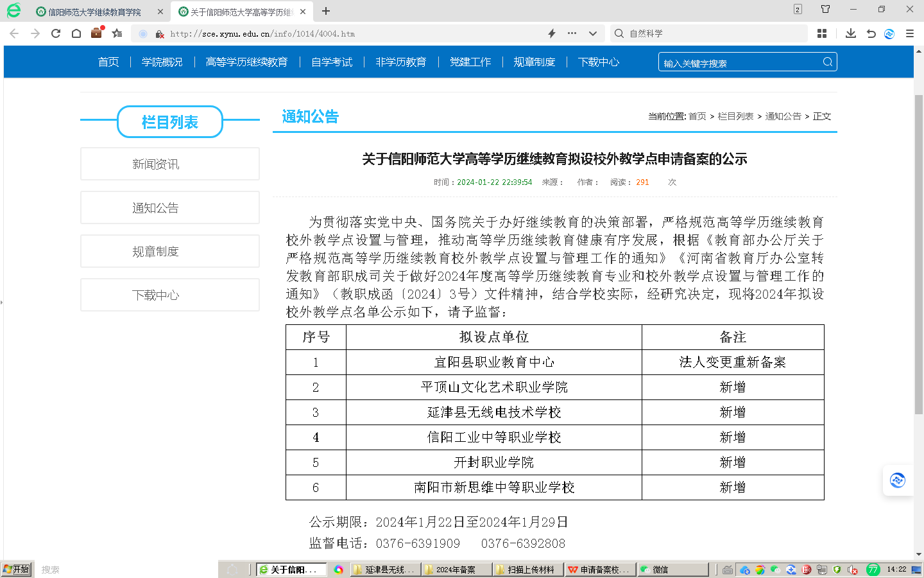
Task: Open the 微信 taskbar item
Action: point(671,570)
